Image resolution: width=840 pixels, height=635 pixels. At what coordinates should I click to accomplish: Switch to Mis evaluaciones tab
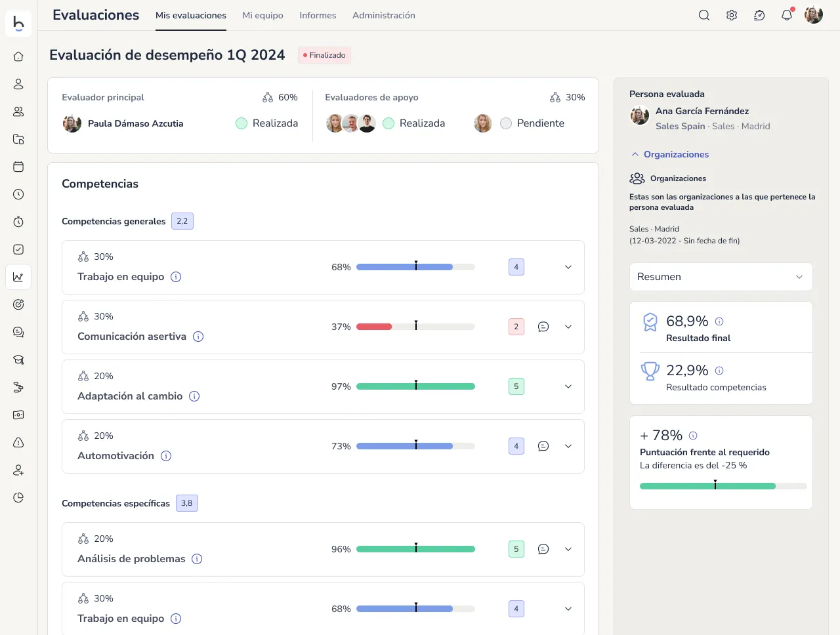[x=191, y=15]
